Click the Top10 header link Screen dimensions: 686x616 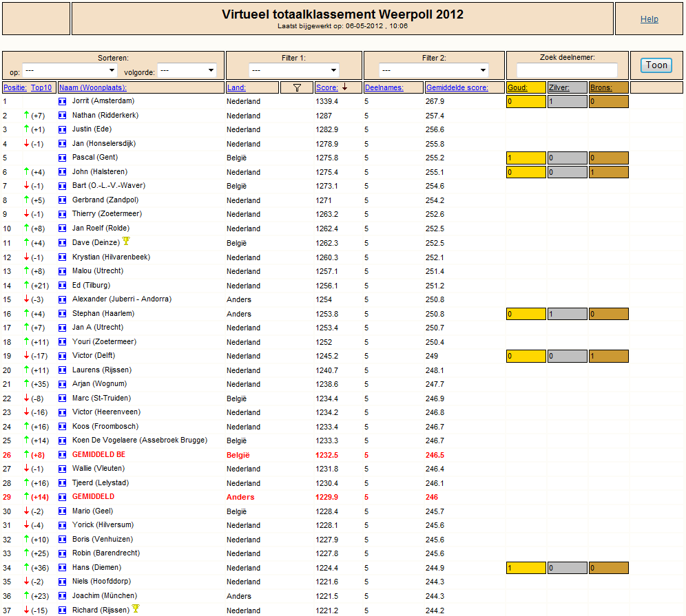41,88
